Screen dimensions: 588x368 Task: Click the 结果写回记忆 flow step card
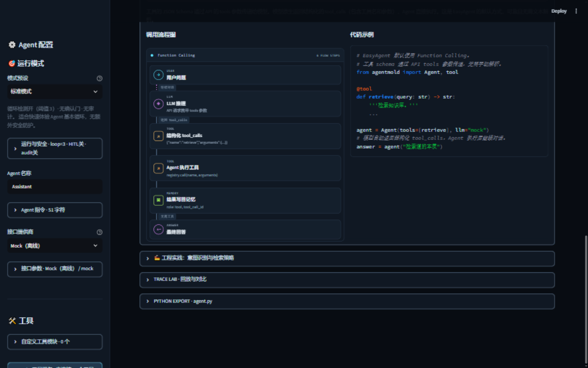coord(245,201)
